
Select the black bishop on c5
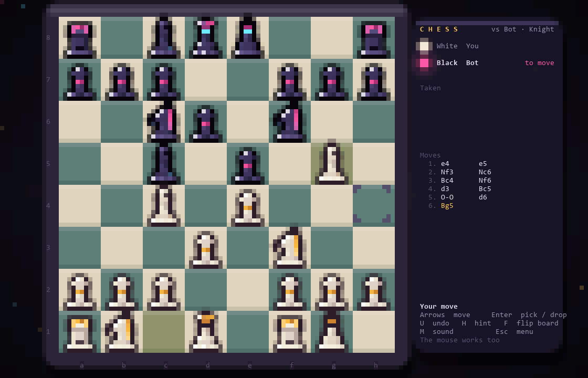coord(163,163)
